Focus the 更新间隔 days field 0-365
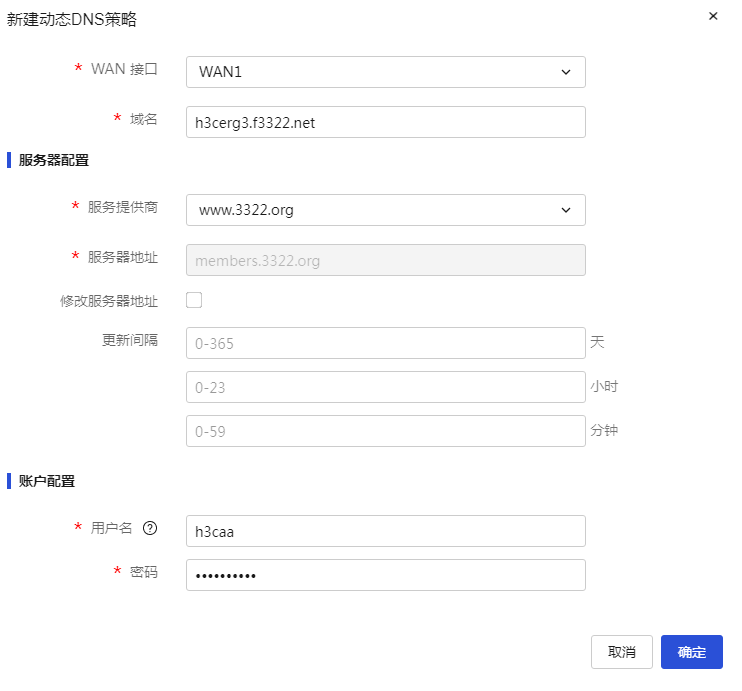The image size is (742, 691). click(x=386, y=343)
